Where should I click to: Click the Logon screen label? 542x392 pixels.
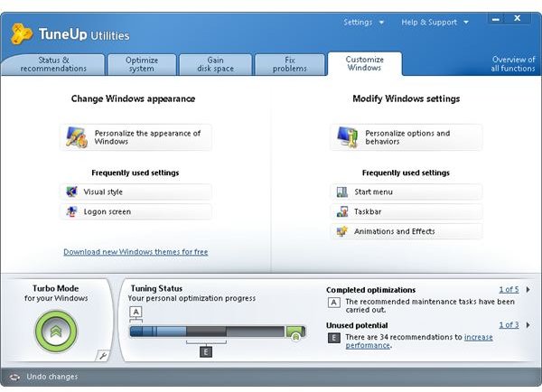[107, 211]
